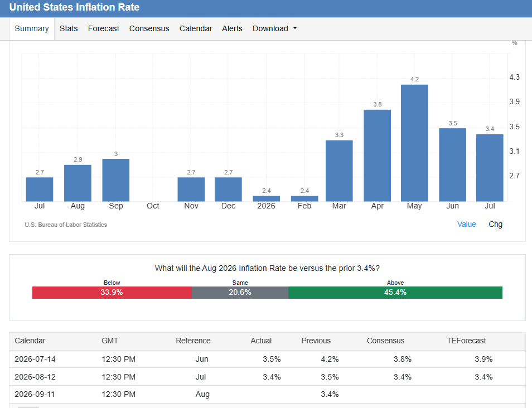Image resolution: width=532 pixels, height=408 pixels.
Task: Open the Forecast tab
Action: pyautogui.click(x=104, y=28)
